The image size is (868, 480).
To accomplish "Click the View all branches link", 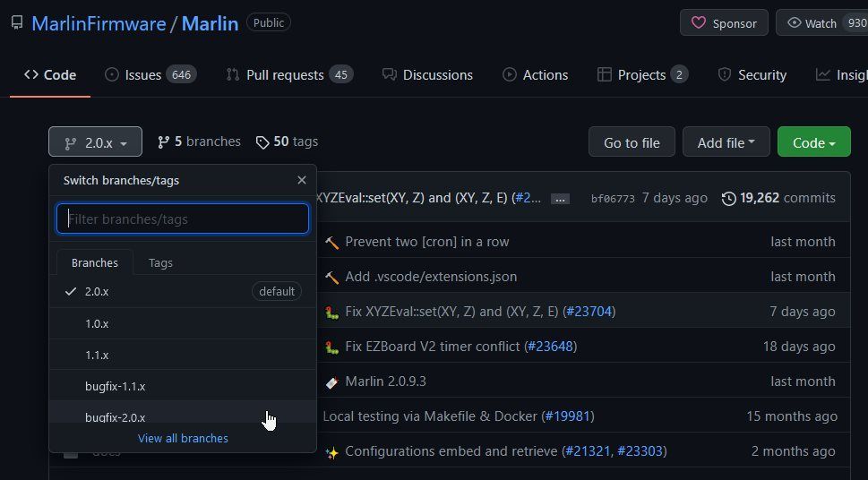I will pos(183,438).
